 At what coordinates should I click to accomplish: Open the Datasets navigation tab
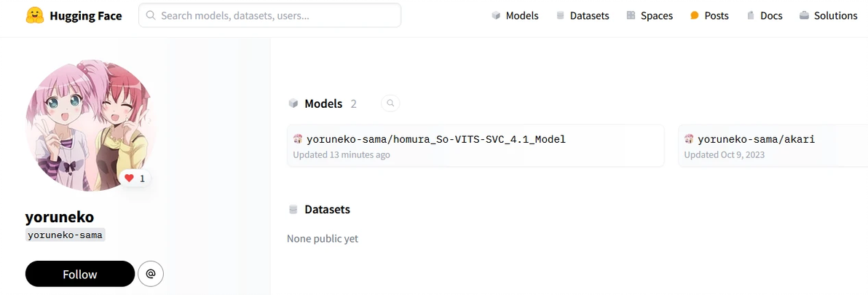click(583, 15)
